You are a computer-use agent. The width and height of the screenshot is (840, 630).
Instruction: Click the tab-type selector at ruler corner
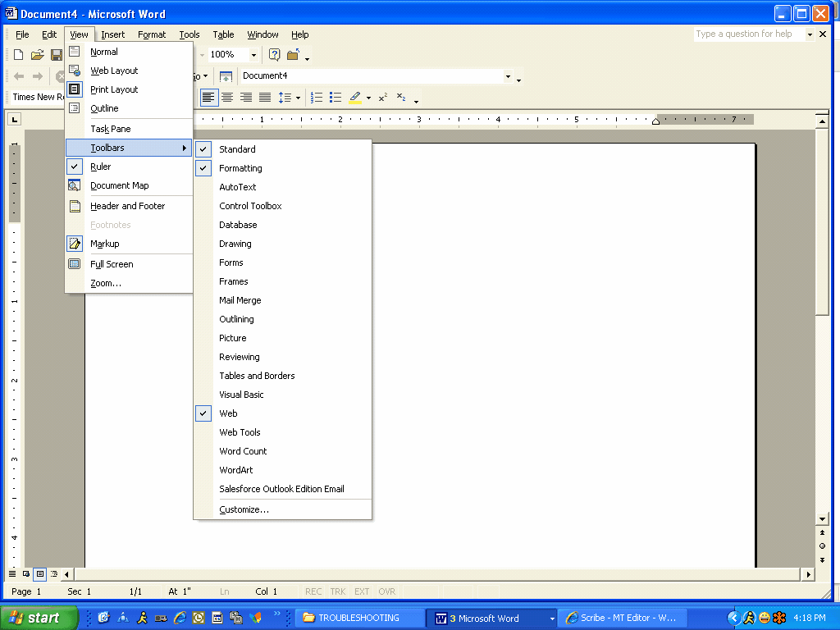coord(15,119)
